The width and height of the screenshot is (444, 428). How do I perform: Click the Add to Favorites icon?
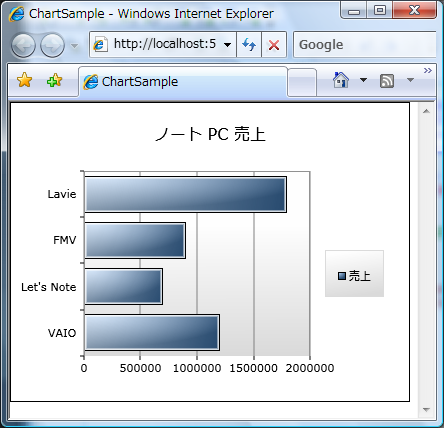tap(54, 80)
